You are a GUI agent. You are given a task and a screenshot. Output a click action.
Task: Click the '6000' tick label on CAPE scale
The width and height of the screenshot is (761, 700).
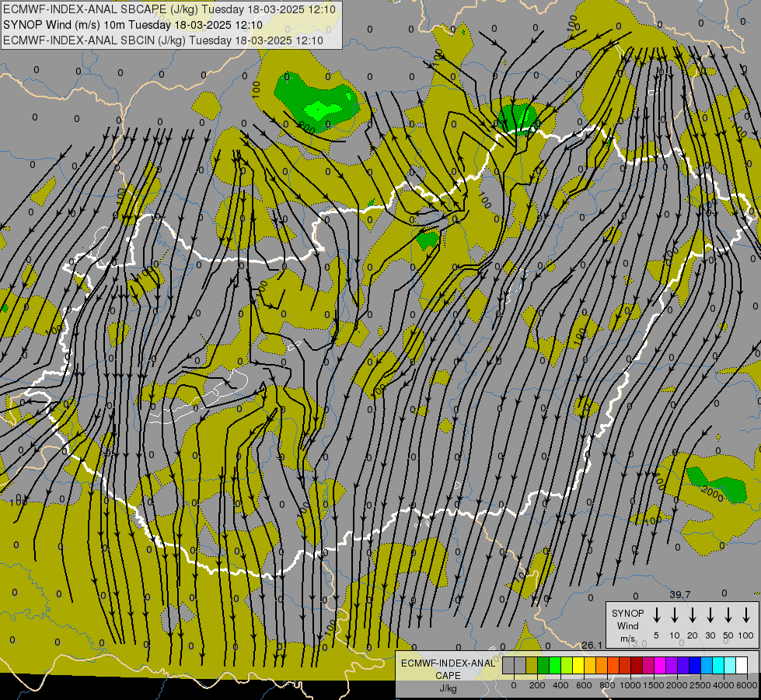pyautogui.click(x=746, y=685)
